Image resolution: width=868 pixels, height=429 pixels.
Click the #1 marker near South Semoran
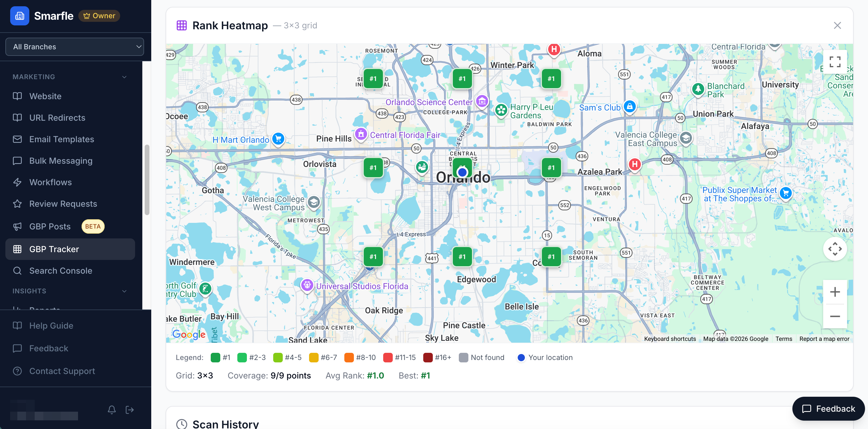tap(551, 257)
